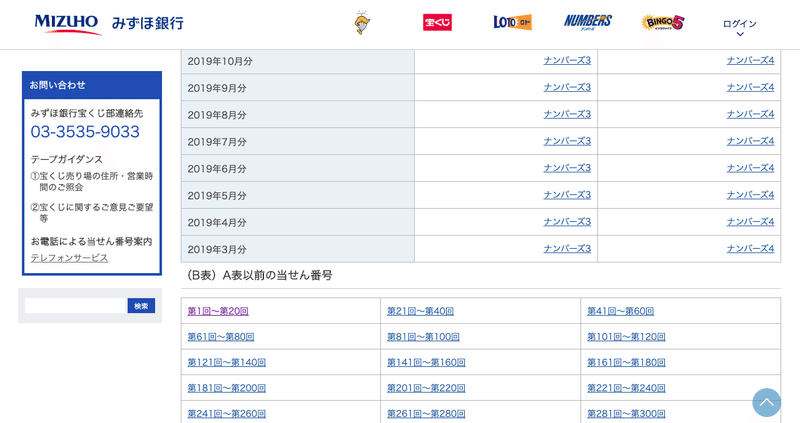This screenshot has height=423, width=800.
Task: Open the 第141回〜第160回 link
Action: [426, 362]
